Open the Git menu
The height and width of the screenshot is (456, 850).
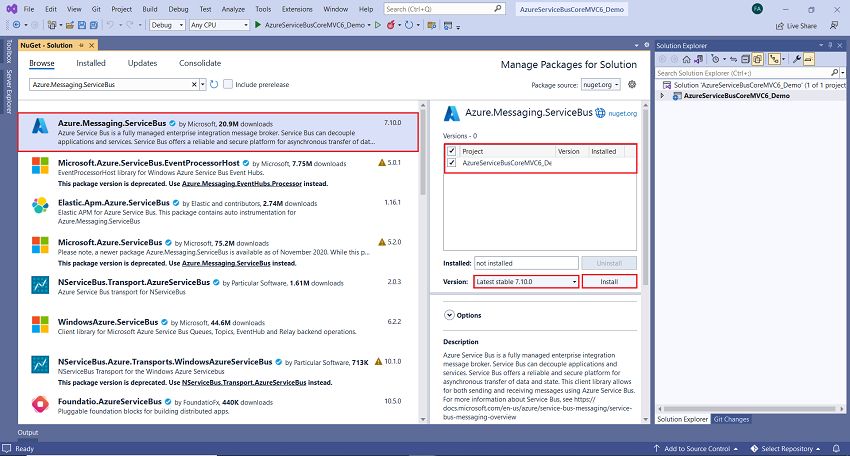point(96,9)
